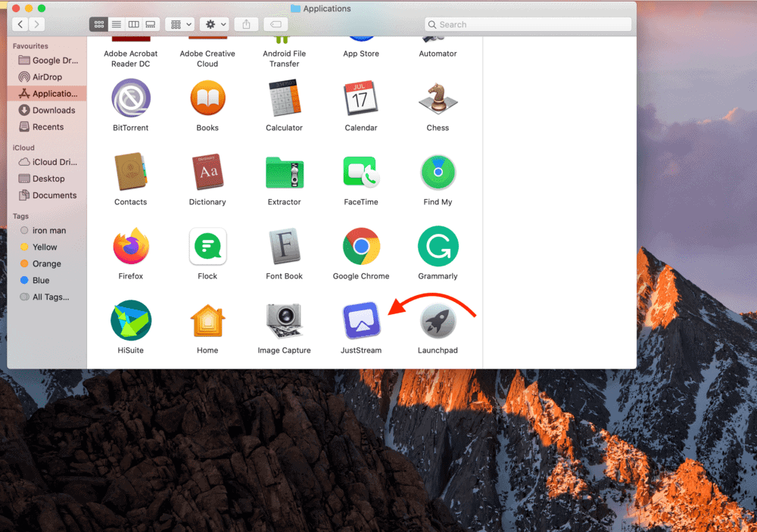Go forward in Finder navigation

pyautogui.click(x=36, y=24)
